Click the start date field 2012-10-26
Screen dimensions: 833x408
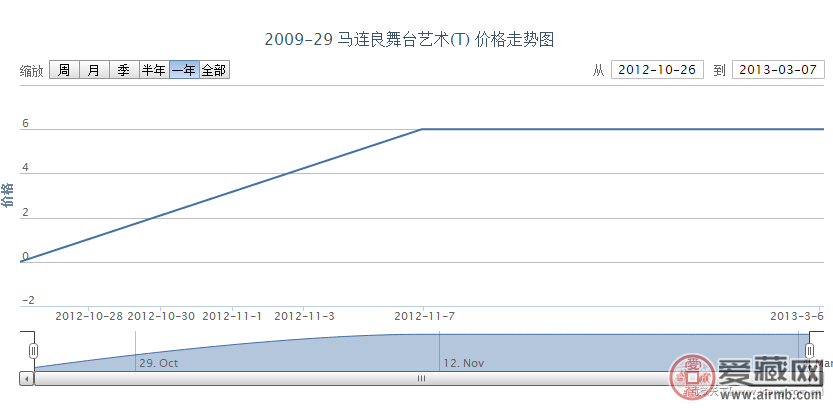657,70
